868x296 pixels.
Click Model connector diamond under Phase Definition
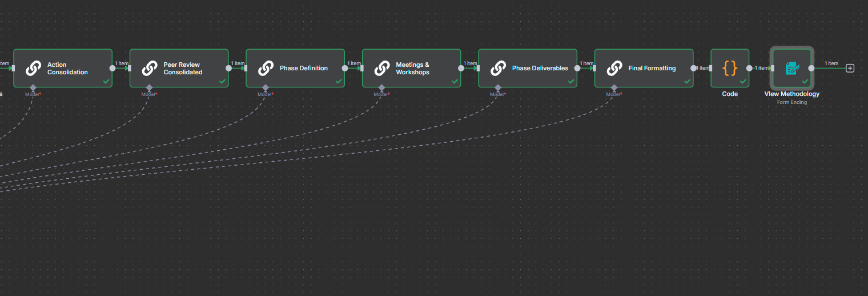coord(266,87)
